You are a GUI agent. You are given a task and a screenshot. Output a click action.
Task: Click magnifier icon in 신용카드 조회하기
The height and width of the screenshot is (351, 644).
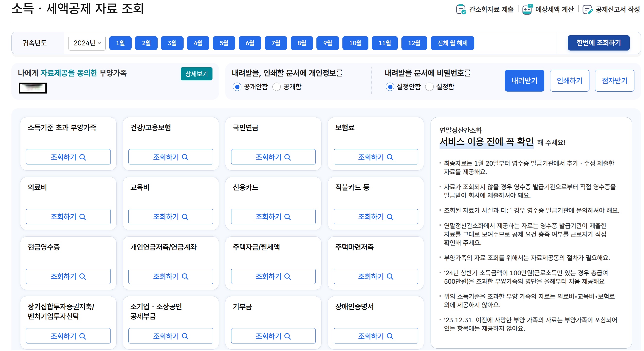pyautogui.click(x=288, y=217)
